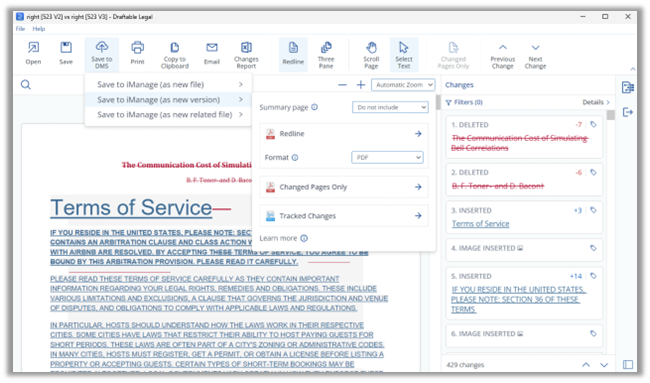The height and width of the screenshot is (383, 650).
Task: Click the tag icon on change 2 DELETED
Action: [x=593, y=172]
